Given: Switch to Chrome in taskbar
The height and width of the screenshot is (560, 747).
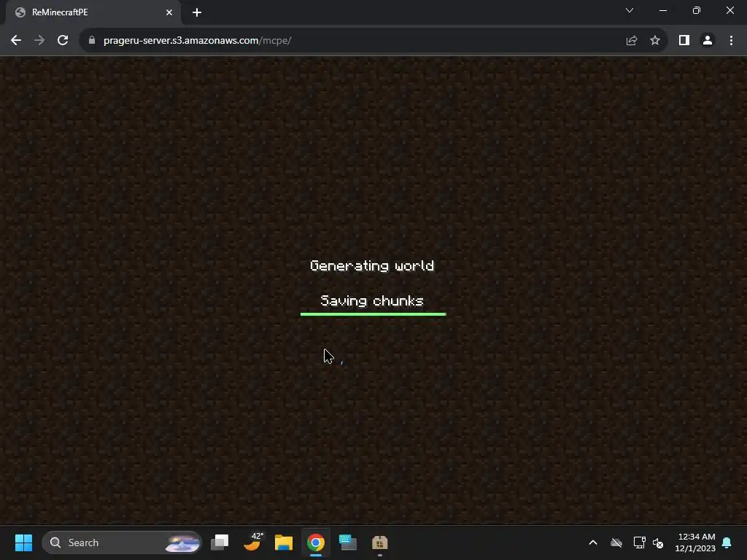Looking at the screenshot, I should [x=315, y=542].
